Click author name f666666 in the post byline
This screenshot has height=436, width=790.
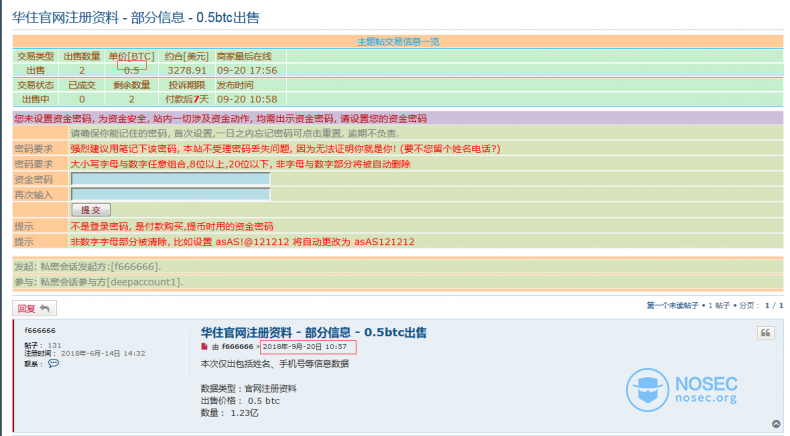[x=237, y=346]
